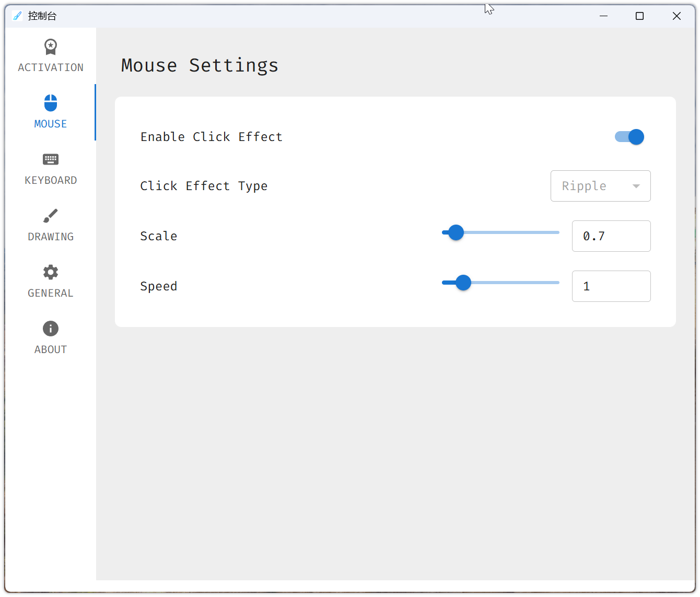The image size is (700, 597).
Task: Click the Activation award ribbon icon
Action: pyautogui.click(x=50, y=47)
